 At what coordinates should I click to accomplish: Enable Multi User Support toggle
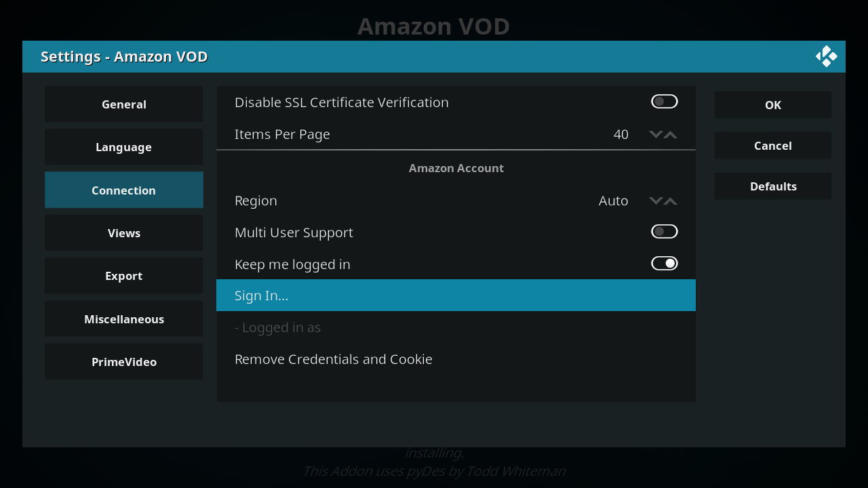click(664, 232)
